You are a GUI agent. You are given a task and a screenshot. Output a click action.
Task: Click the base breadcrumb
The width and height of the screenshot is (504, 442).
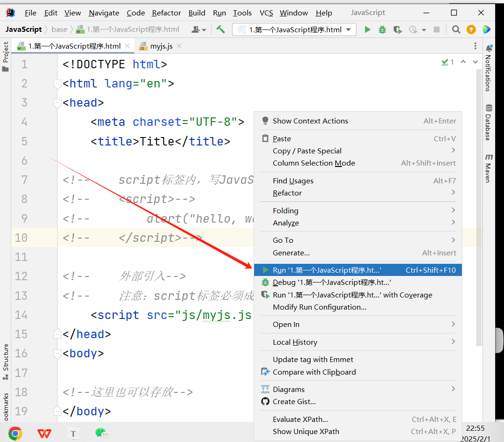click(59, 29)
